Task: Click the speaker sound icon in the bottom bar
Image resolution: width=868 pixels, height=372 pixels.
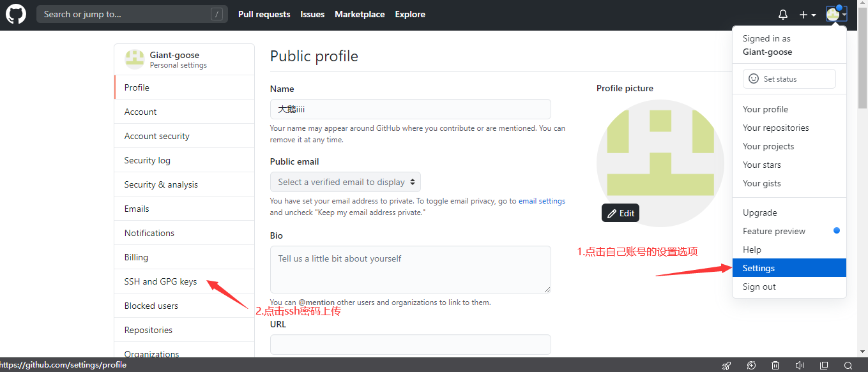Action: point(800,366)
